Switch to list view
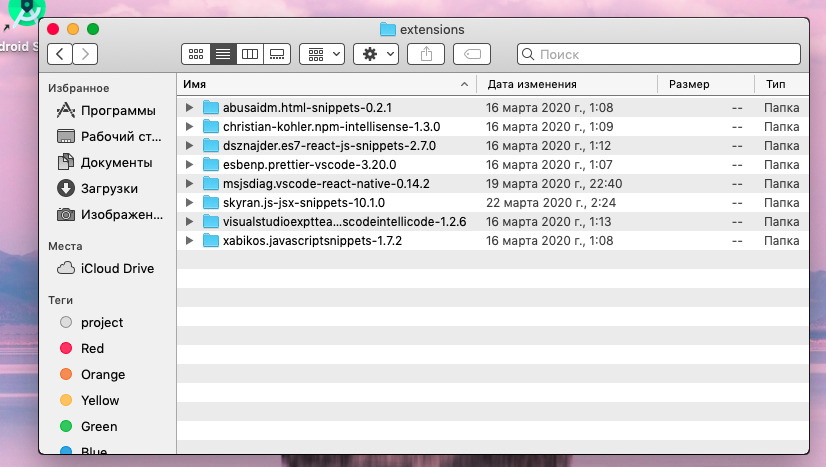 223,54
